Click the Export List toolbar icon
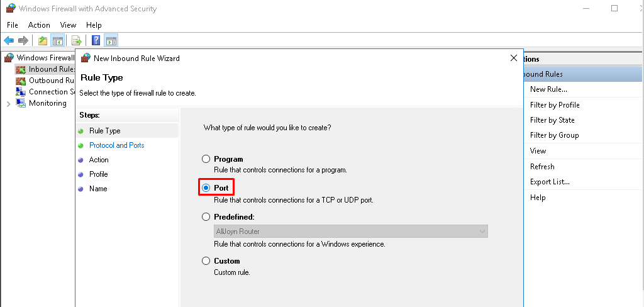Viewport: 644px width, 307px height. 77,41
